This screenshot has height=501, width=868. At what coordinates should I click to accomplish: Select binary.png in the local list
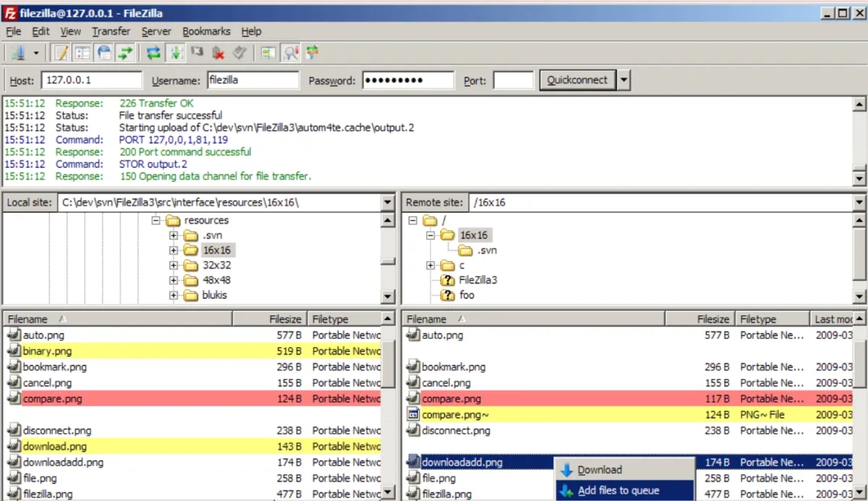point(192,351)
